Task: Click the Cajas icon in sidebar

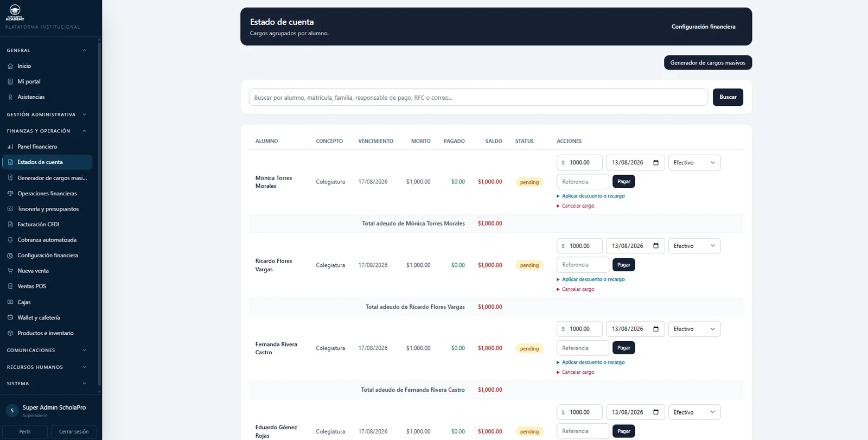Action: pos(10,302)
